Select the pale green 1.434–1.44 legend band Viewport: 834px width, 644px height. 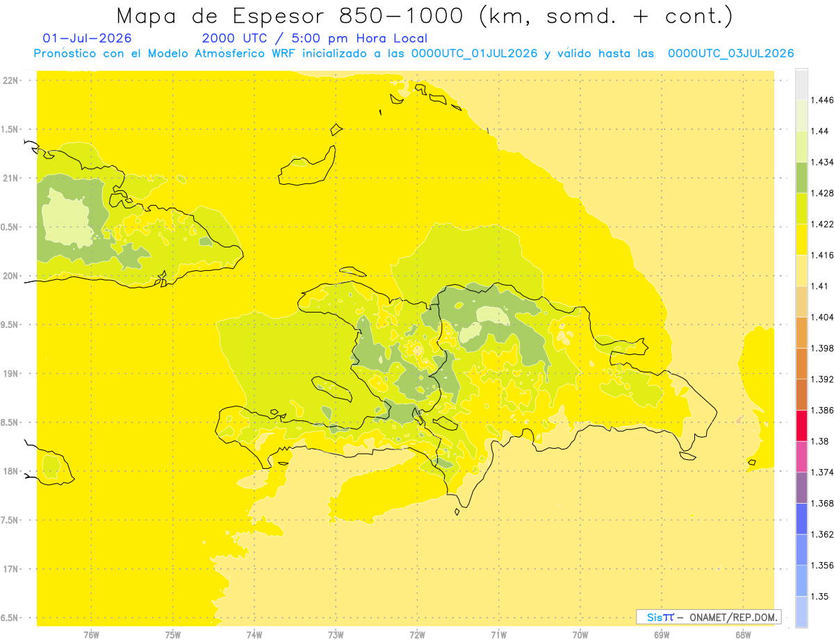click(x=801, y=147)
